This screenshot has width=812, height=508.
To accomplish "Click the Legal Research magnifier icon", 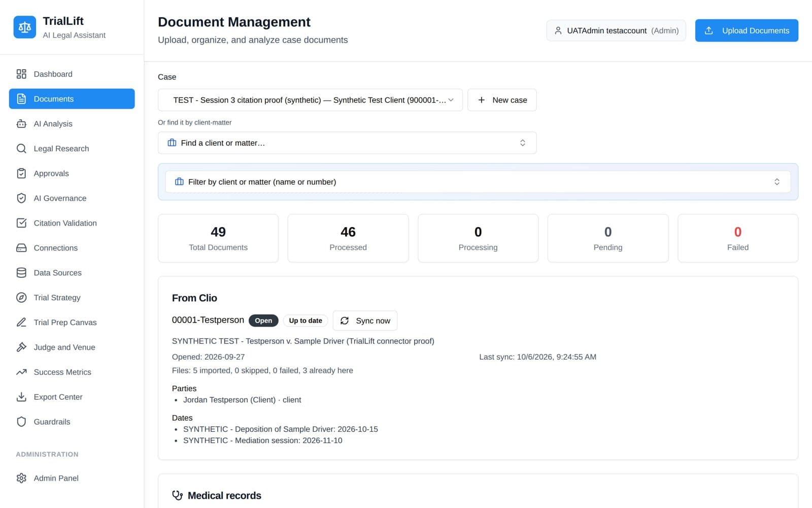I will pos(21,148).
